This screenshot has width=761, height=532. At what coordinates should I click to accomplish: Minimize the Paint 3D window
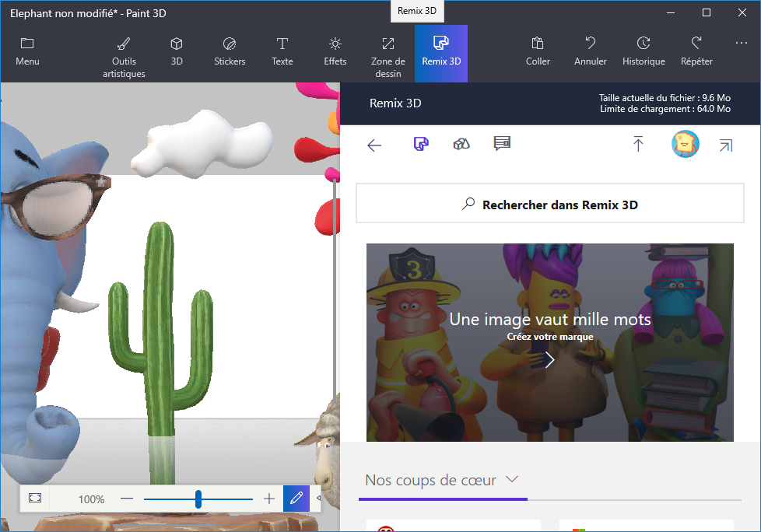671,13
